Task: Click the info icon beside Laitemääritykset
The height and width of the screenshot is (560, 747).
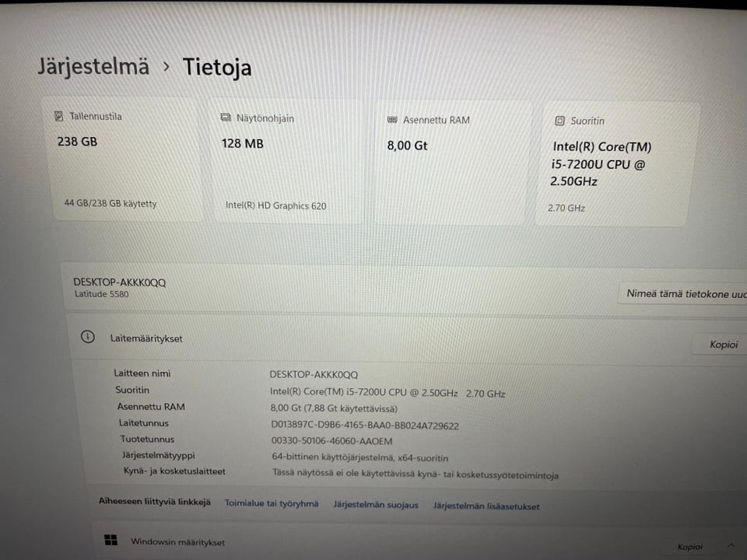Action: (x=88, y=338)
